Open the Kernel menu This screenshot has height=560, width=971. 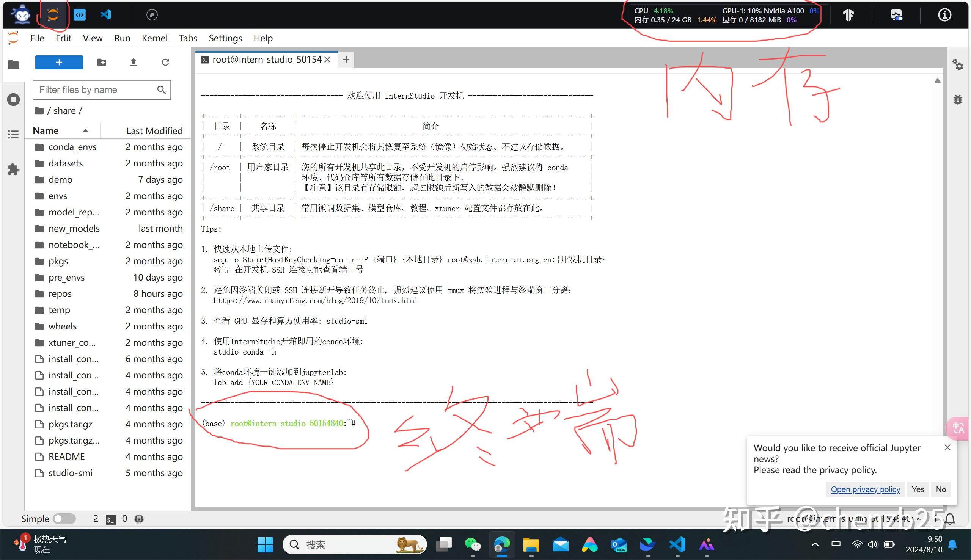pos(154,38)
